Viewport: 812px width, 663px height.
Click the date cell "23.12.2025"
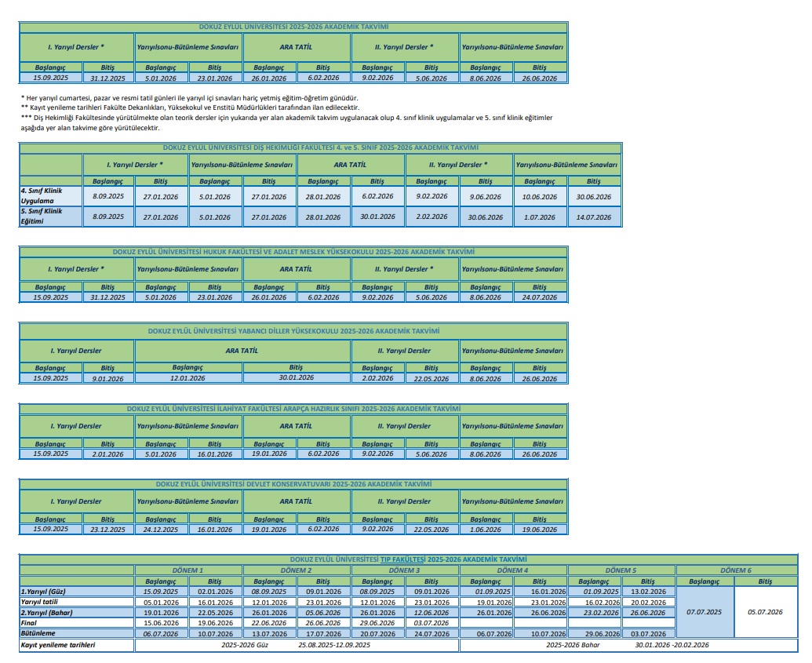107,530
